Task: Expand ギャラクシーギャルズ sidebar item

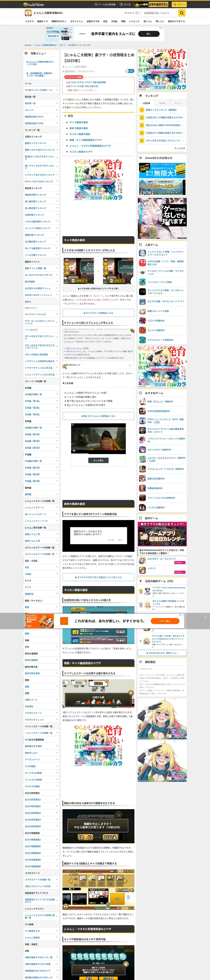Action: pyautogui.click(x=41, y=314)
